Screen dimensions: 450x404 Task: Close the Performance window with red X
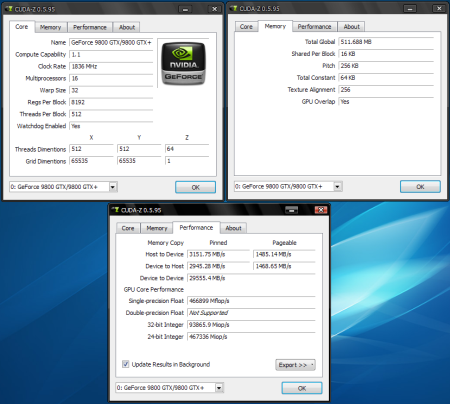point(321,210)
